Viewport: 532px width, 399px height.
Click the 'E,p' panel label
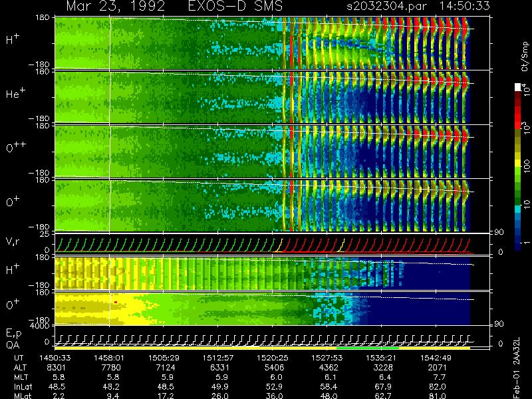[x=13, y=334]
